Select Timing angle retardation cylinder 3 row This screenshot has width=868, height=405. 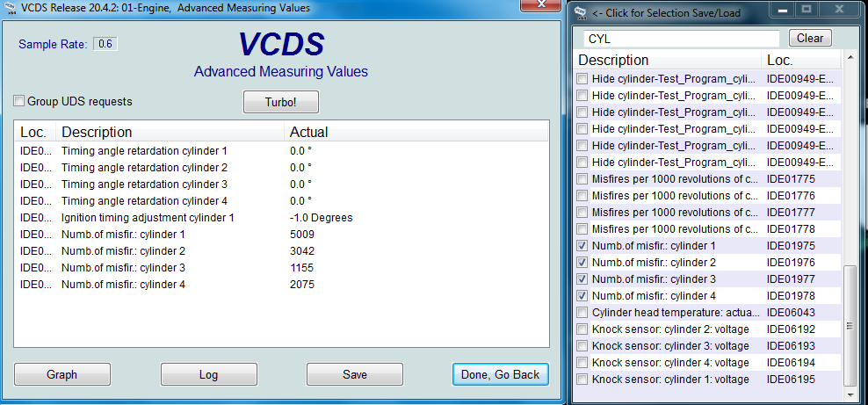tap(281, 184)
